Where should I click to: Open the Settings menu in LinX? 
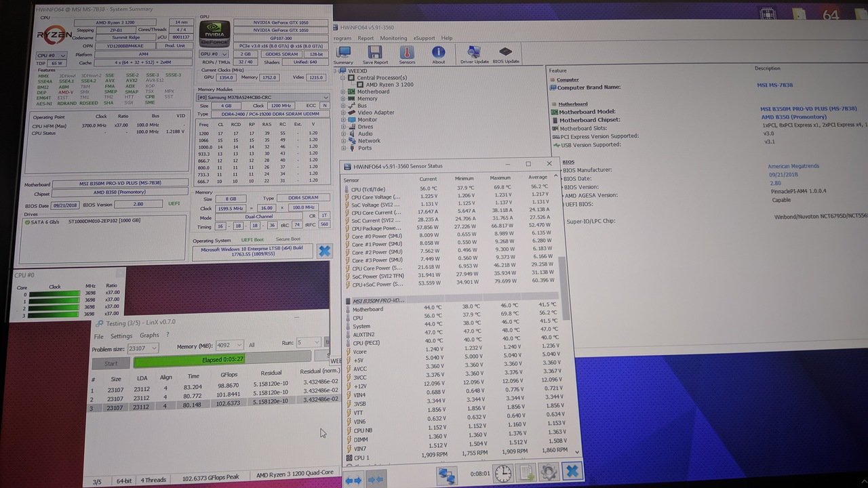121,336
